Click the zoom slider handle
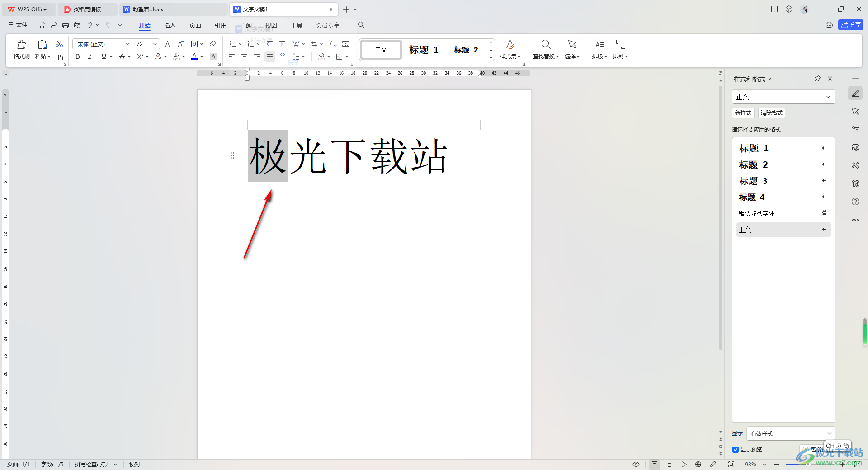868x470 pixels. pyautogui.click(x=808, y=464)
